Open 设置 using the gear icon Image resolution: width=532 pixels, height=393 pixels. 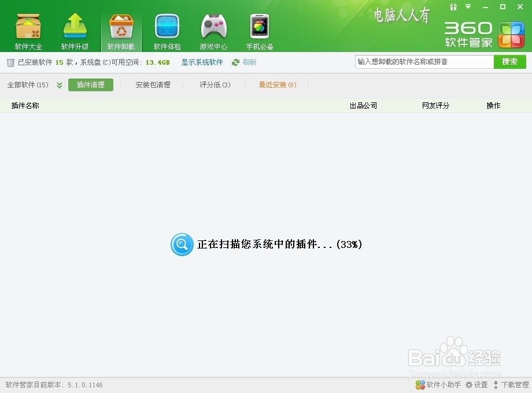point(475,384)
